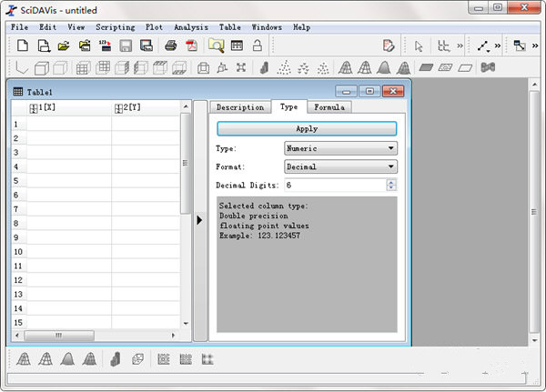Open the Project Explorer magnifier icon
Screen dimensions: 546x392
click(x=216, y=45)
